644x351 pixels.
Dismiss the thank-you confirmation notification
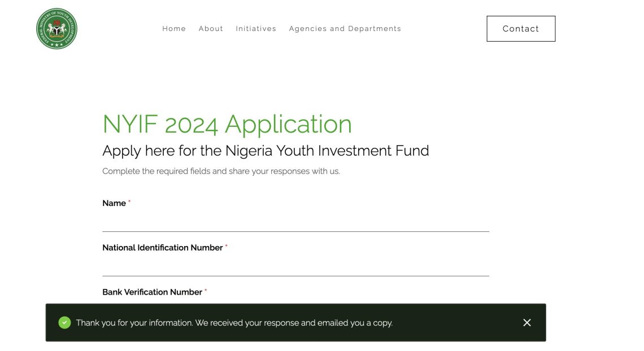pyautogui.click(x=526, y=322)
